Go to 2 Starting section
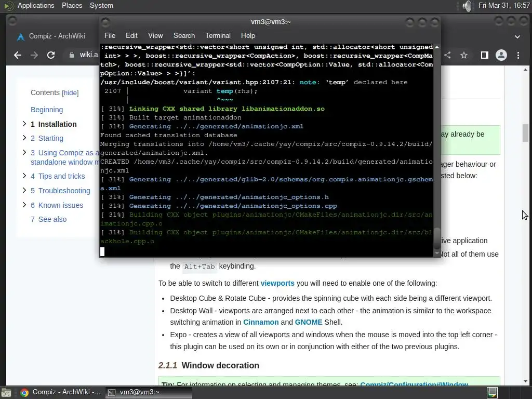 point(47,138)
